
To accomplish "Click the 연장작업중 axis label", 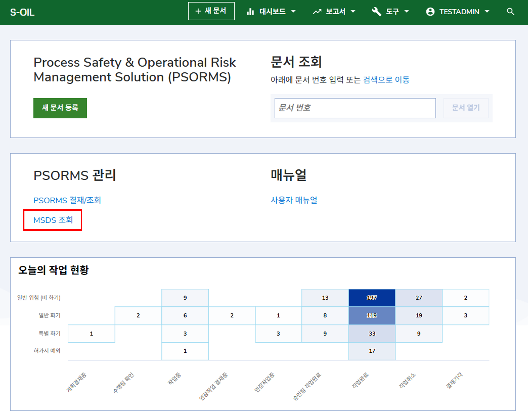I will 264,382.
